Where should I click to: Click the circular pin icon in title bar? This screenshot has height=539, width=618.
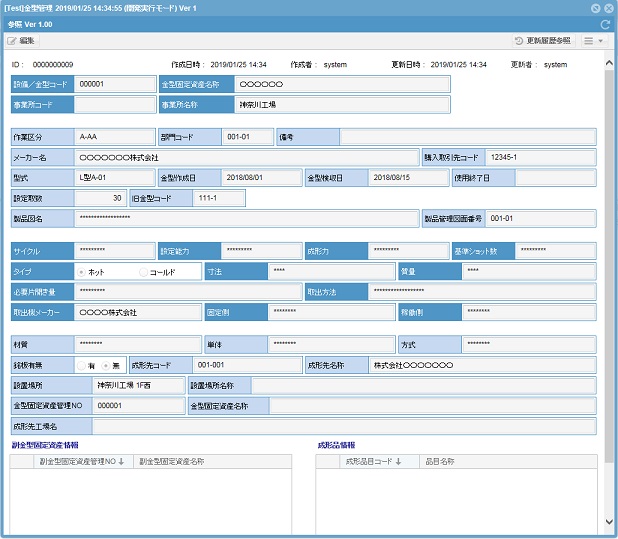595,7
